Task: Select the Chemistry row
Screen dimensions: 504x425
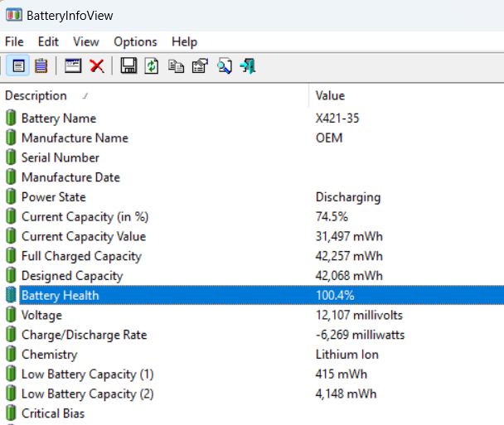Action: point(252,355)
